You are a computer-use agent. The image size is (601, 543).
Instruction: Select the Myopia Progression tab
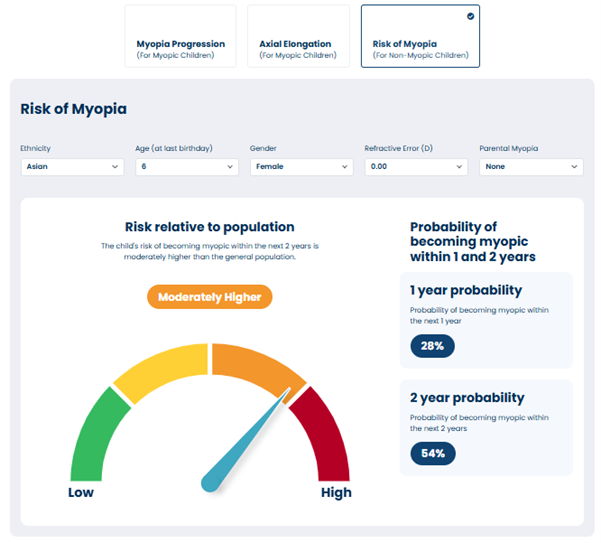(x=180, y=36)
